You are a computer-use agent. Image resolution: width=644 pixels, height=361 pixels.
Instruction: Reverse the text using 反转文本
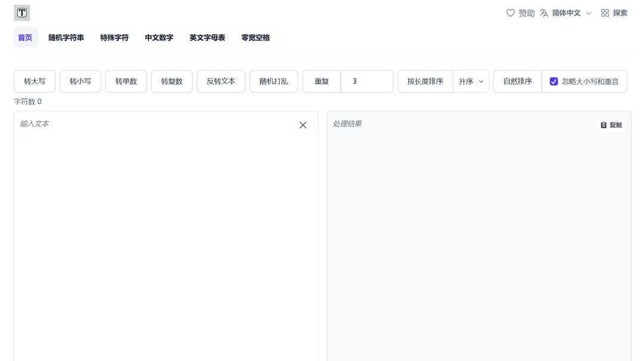point(221,81)
